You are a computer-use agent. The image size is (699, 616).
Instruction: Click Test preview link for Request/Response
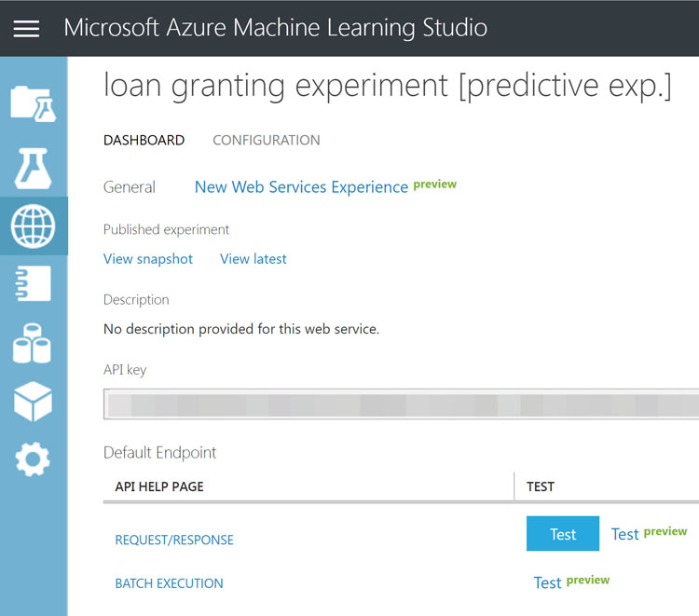point(649,534)
